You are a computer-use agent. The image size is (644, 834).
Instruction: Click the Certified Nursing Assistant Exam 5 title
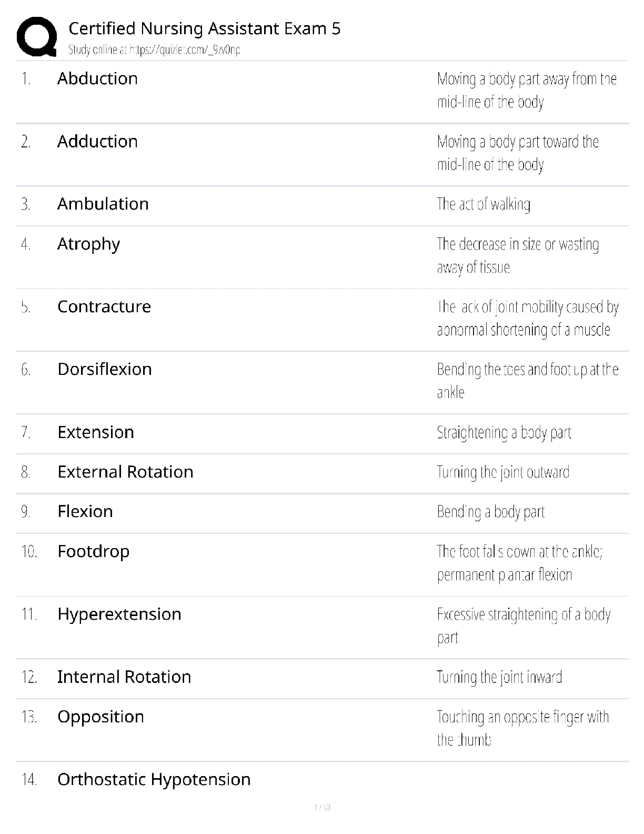[x=204, y=28]
